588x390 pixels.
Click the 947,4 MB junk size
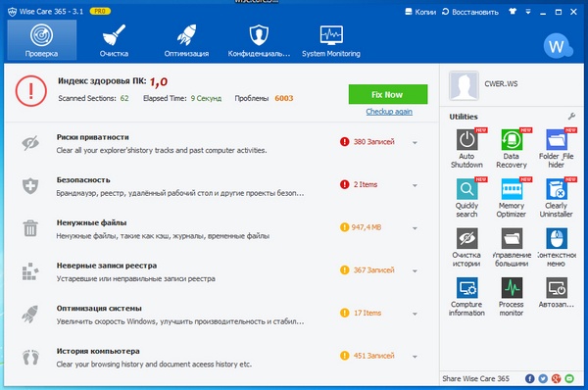tap(367, 227)
